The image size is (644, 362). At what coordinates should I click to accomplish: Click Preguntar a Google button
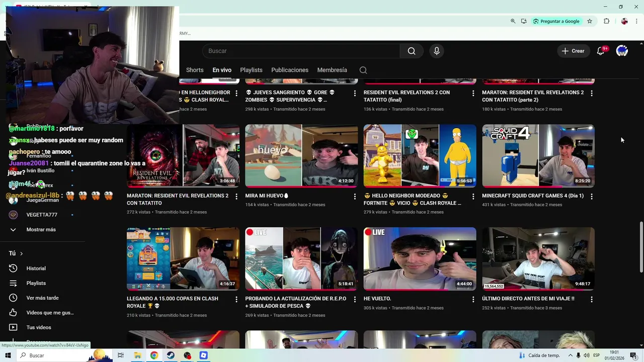[556, 21]
